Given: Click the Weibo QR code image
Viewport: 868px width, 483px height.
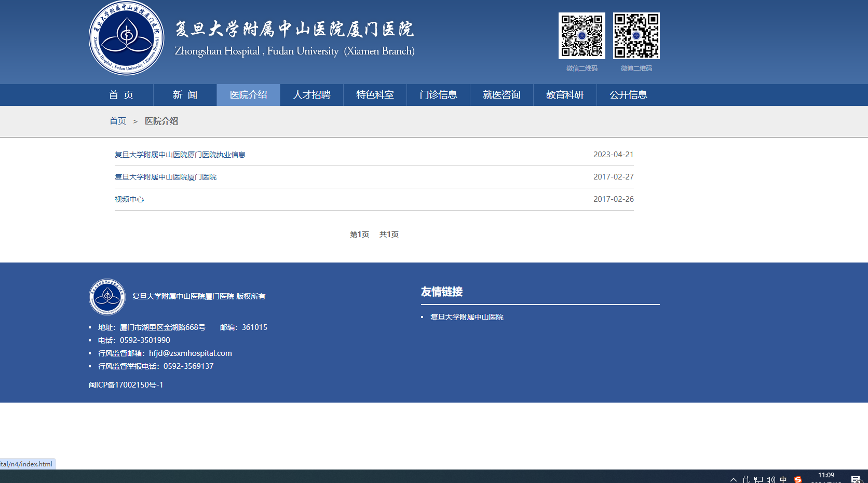Looking at the screenshot, I should (636, 36).
